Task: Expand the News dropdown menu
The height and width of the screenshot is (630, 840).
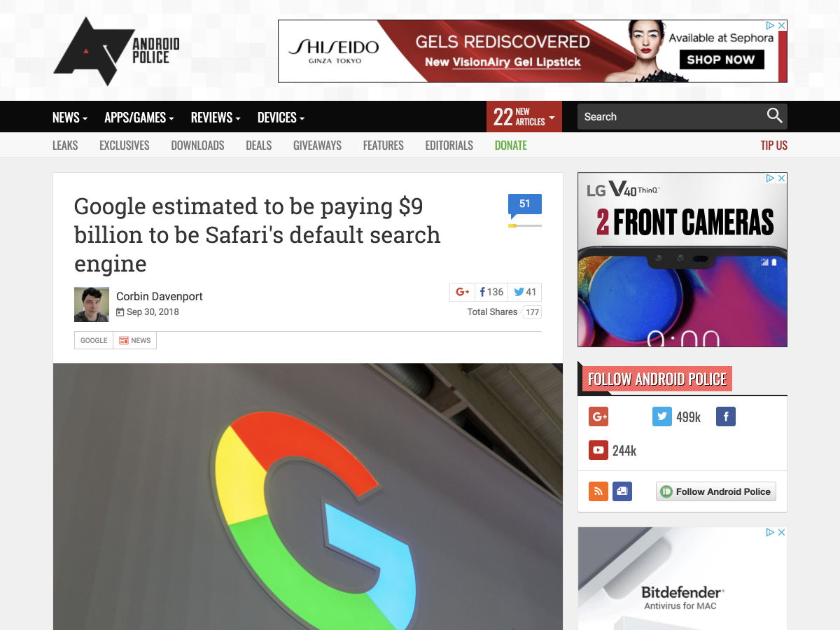Action: pyautogui.click(x=70, y=118)
